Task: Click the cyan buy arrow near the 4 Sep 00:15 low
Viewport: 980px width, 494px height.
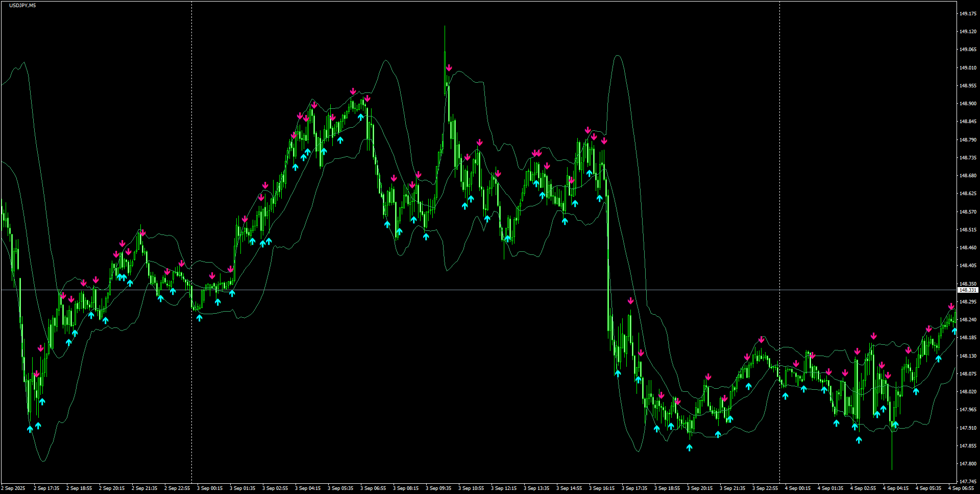Action: pos(786,396)
